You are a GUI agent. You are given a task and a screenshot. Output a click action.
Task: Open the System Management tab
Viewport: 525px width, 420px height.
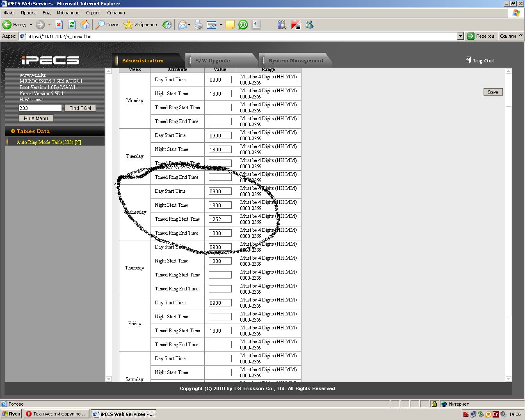point(296,61)
